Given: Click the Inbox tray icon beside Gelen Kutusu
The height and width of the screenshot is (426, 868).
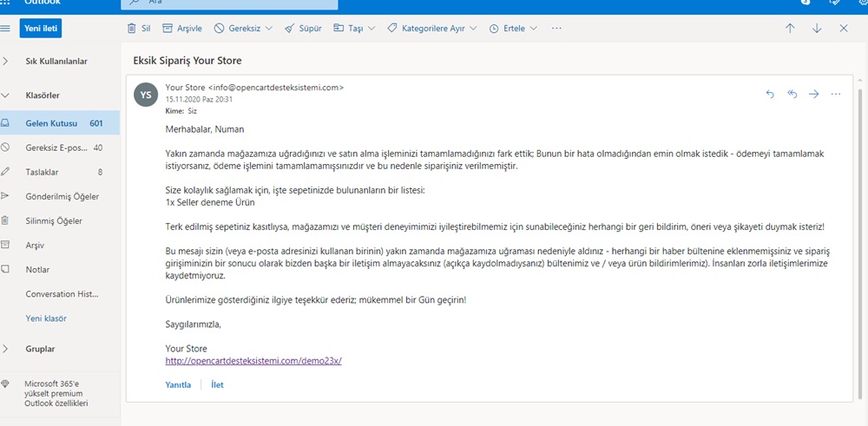Looking at the screenshot, I should click(5, 123).
